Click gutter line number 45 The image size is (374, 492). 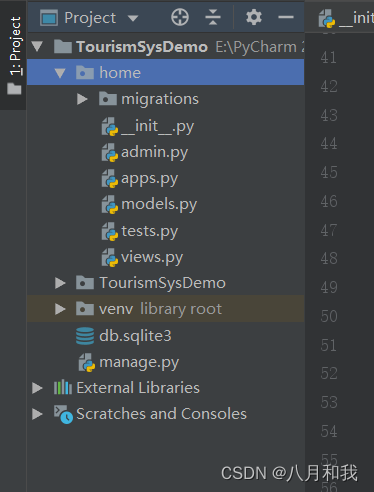pos(329,173)
